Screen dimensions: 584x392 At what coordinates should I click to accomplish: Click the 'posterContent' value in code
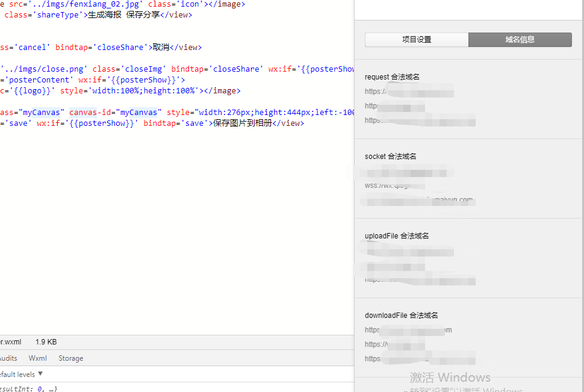pyautogui.click(x=39, y=79)
